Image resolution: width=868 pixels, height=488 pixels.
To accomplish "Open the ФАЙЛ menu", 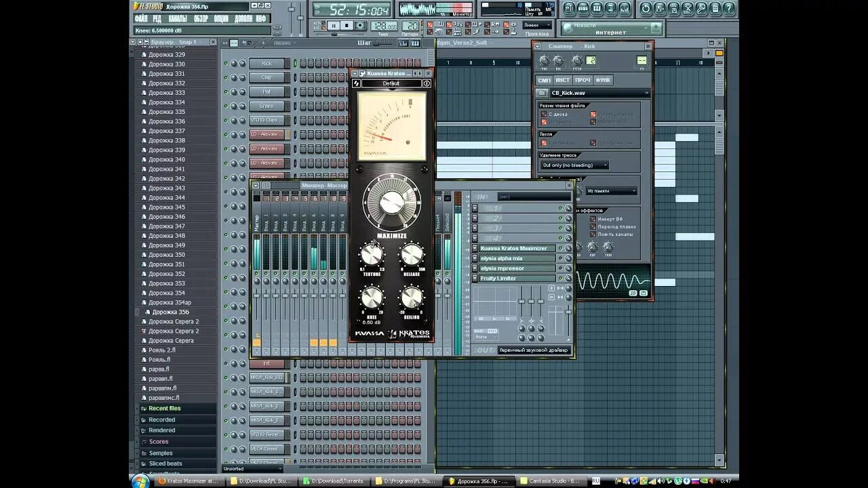I will coord(141,18).
